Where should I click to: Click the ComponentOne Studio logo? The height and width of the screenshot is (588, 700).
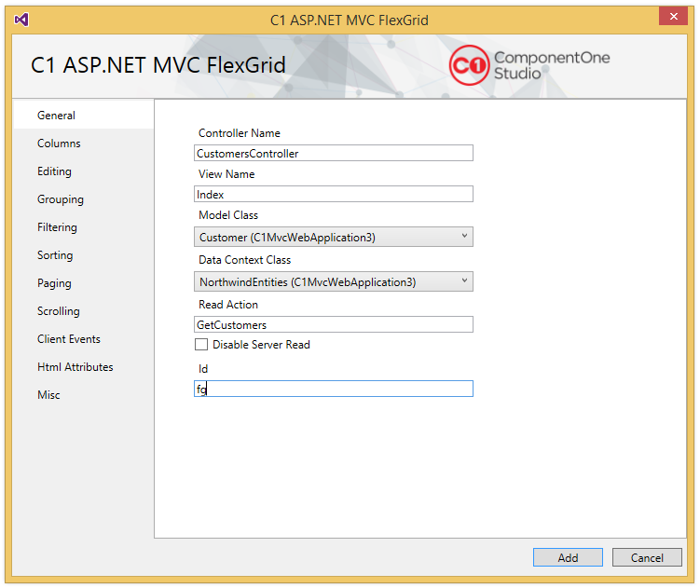pos(529,65)
